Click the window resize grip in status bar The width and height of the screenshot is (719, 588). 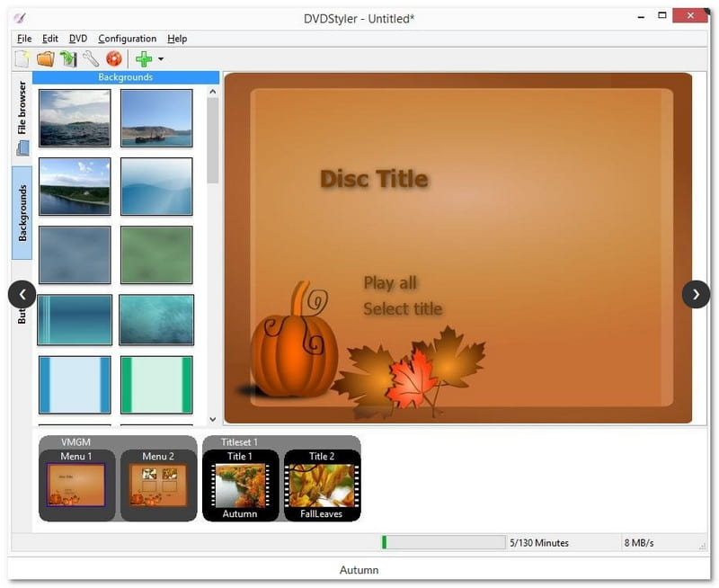(702, 546)
